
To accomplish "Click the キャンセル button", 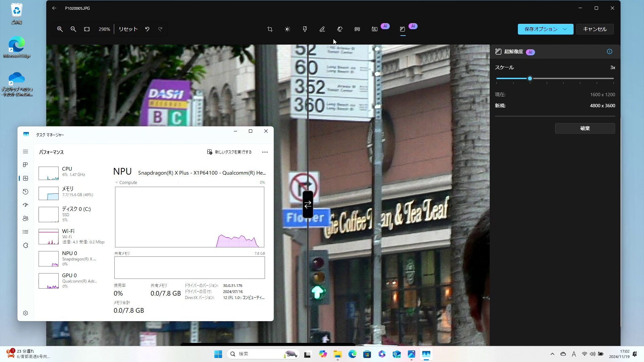I will click(x=594, y=29).
